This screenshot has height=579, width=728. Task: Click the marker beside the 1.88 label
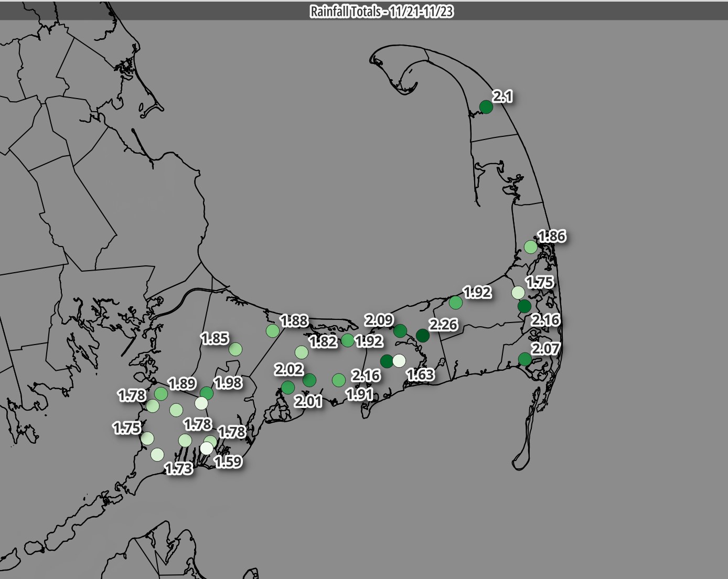273,330
